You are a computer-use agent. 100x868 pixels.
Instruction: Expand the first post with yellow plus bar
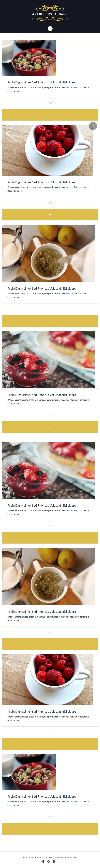click(x=50, y=115)
